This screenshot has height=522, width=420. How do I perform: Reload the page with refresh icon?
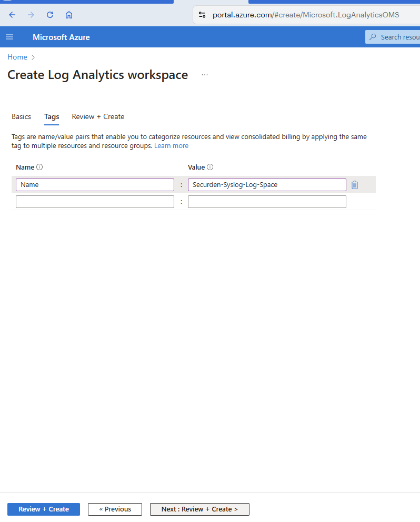click(x=50, y=15)
